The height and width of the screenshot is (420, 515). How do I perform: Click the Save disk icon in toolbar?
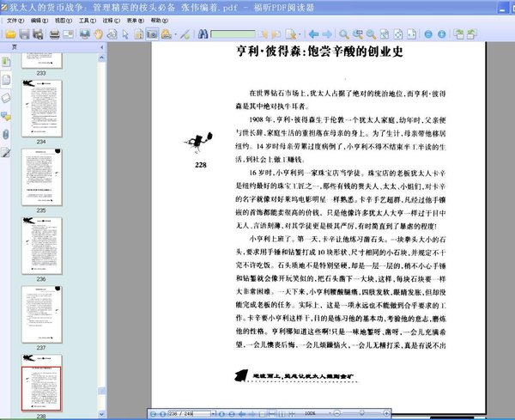(x=25, y=34)
